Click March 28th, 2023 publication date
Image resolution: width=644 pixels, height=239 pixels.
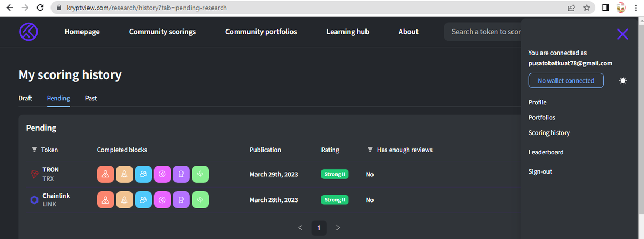(274, 200)
